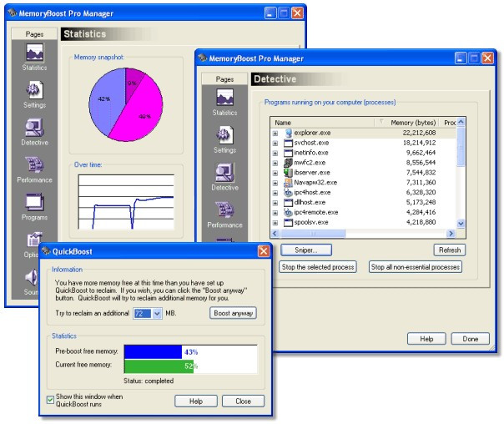Open Sniper... dialog
This screenshot has width=504, height=424.
click(306, 250)
